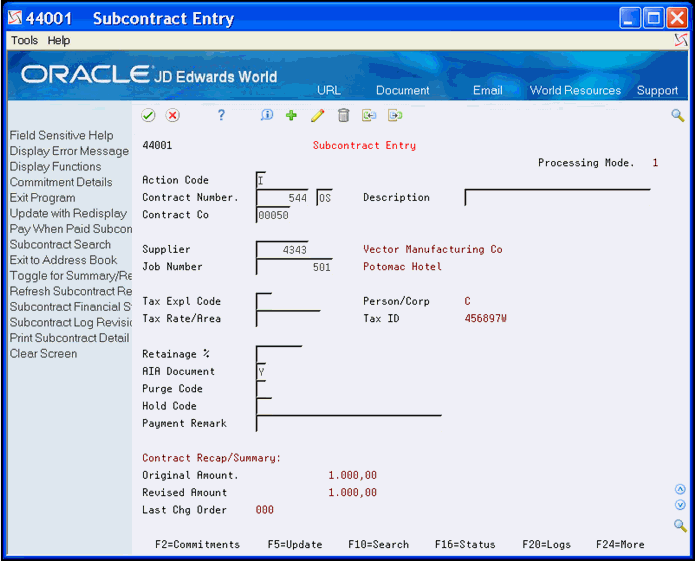Viewport: 695px width, 561px height.
Task: Click Tax ID value 456897W
Action: pos(486,319)
